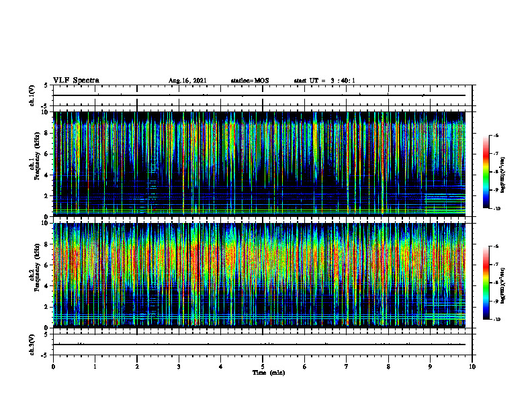Click time axis tick label "9"
The image size is (532, 411).
[430, 367]
